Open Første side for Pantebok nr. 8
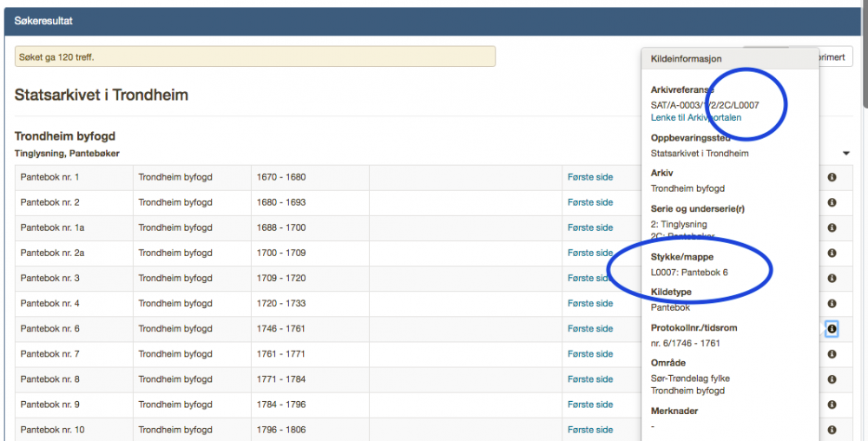The width and height of the screenshot is (868, 441). [590, 379]
